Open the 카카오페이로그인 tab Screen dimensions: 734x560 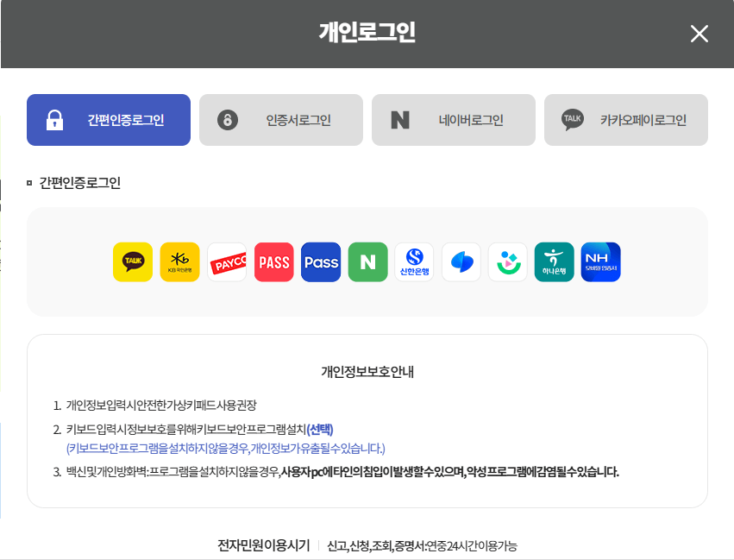point(626,120)
